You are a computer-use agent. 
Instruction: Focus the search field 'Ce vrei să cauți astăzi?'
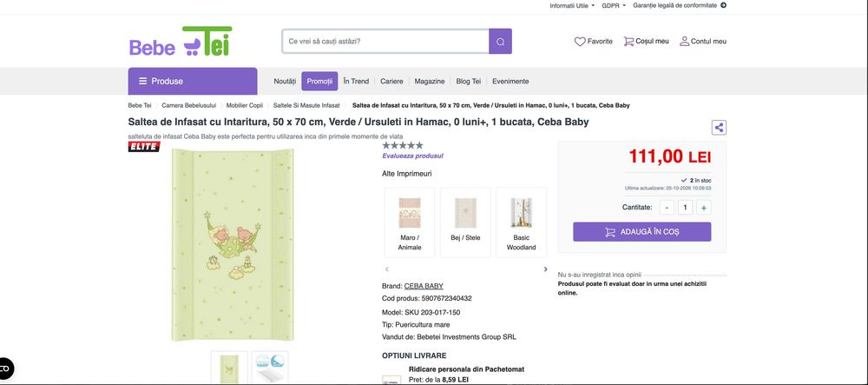coord(386,42)
